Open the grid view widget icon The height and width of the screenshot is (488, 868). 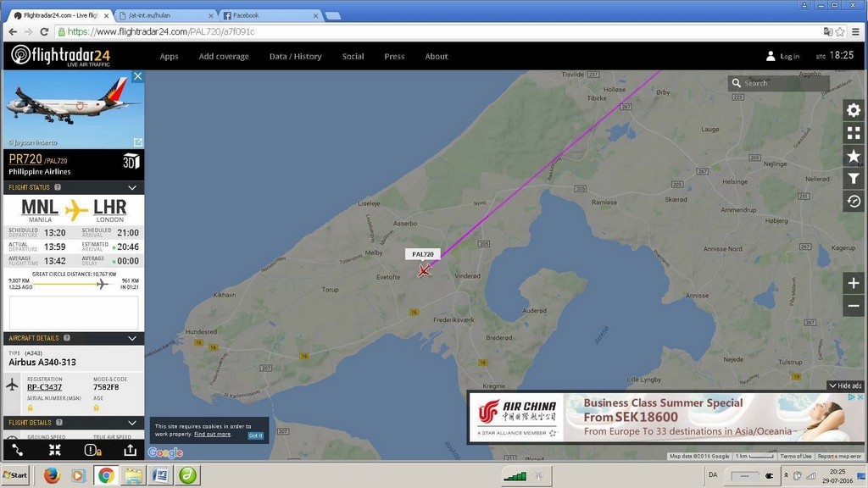click(853, 133)
